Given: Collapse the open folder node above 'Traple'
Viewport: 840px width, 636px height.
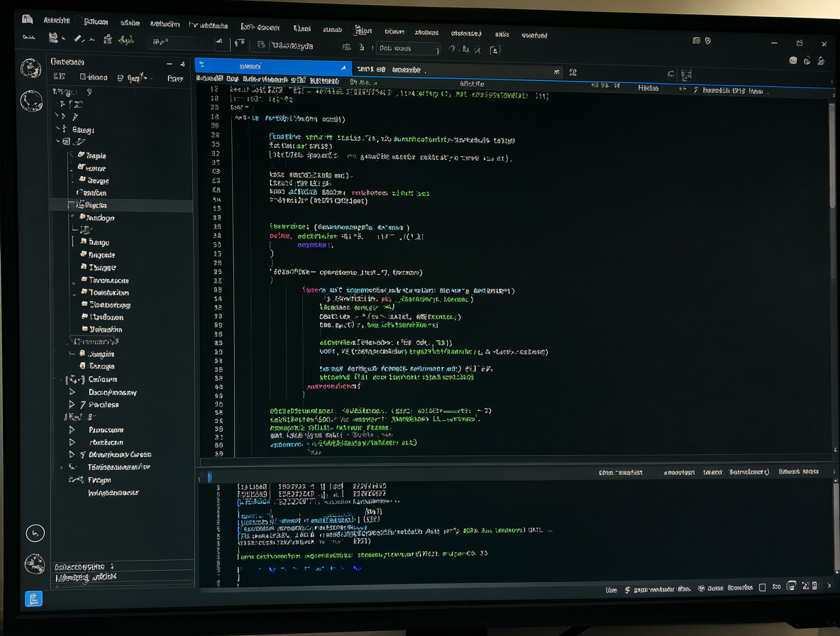Looking at the screenshot, I should [58, 141].
